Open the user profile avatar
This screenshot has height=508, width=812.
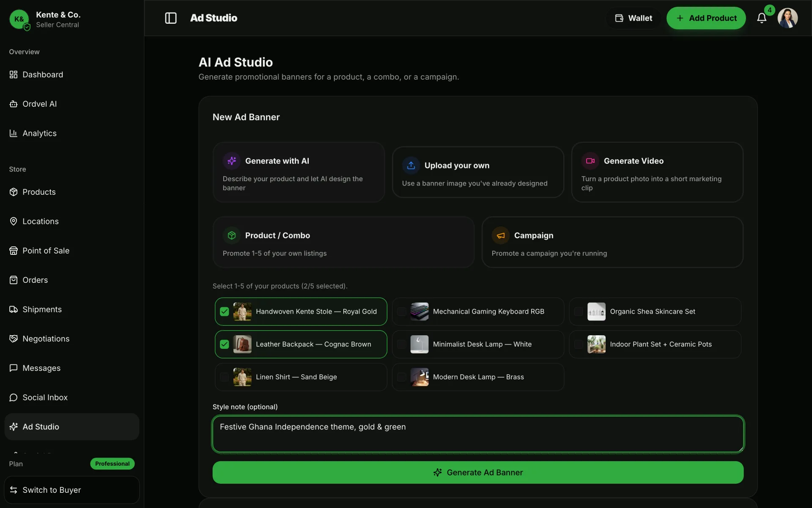(x=787, y=18)
